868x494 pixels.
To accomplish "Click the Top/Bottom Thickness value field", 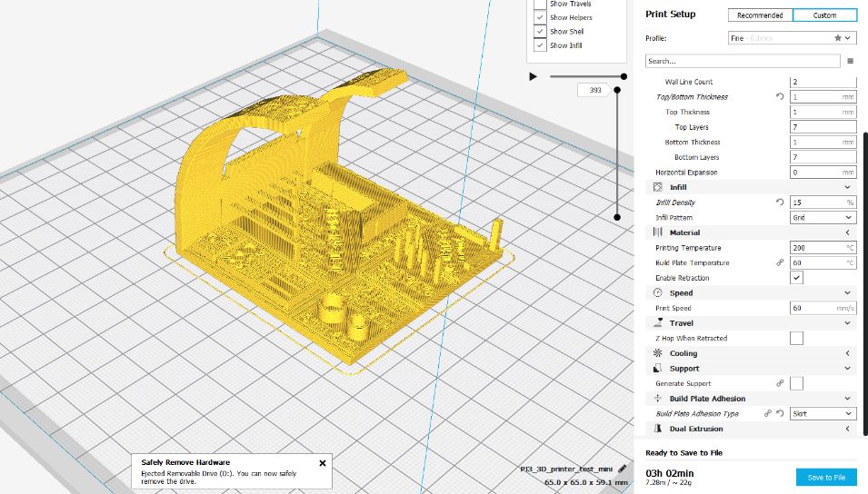I will pyautogui.click(x=823, y=97).
